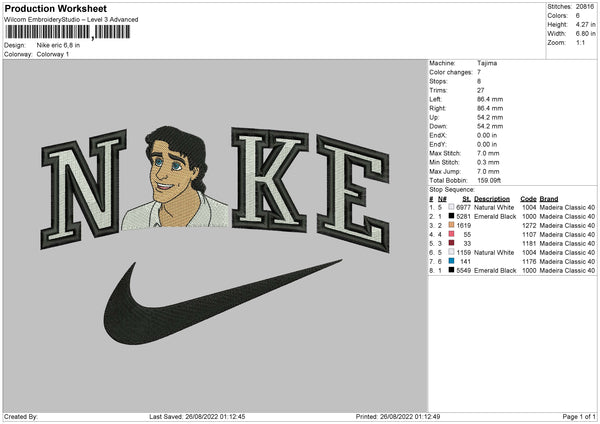Click the Natural White swatch with 1159 stitches
The height and width of the screenshot is (424, 600).
click(x=451, y=252)
